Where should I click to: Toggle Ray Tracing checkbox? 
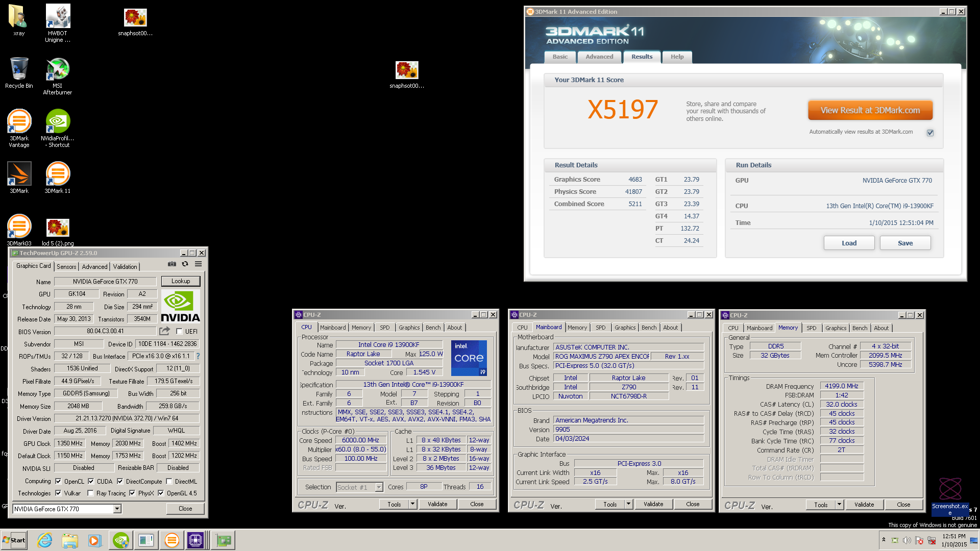[x=90, y=493]
